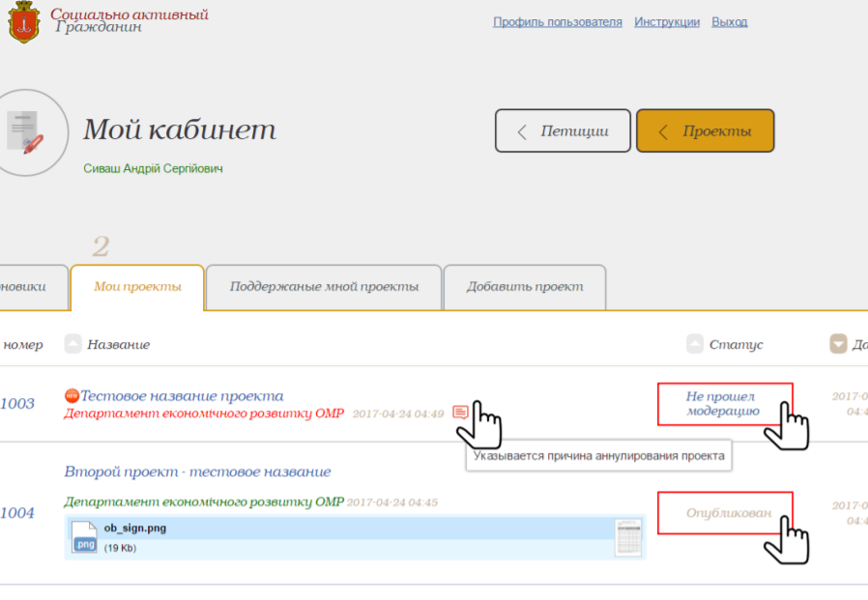Click the 'new' badge on Тестовое название проекта
This screenshot has height=600, width=868.
[71, 394]
